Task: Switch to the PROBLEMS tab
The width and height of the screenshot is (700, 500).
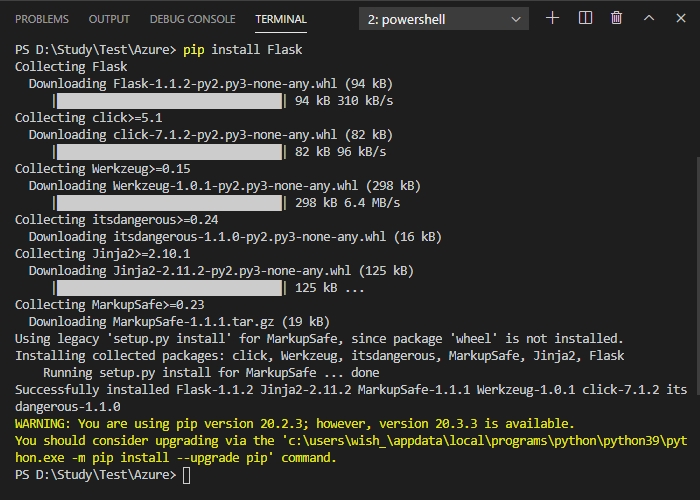Action: click(42, 19)
